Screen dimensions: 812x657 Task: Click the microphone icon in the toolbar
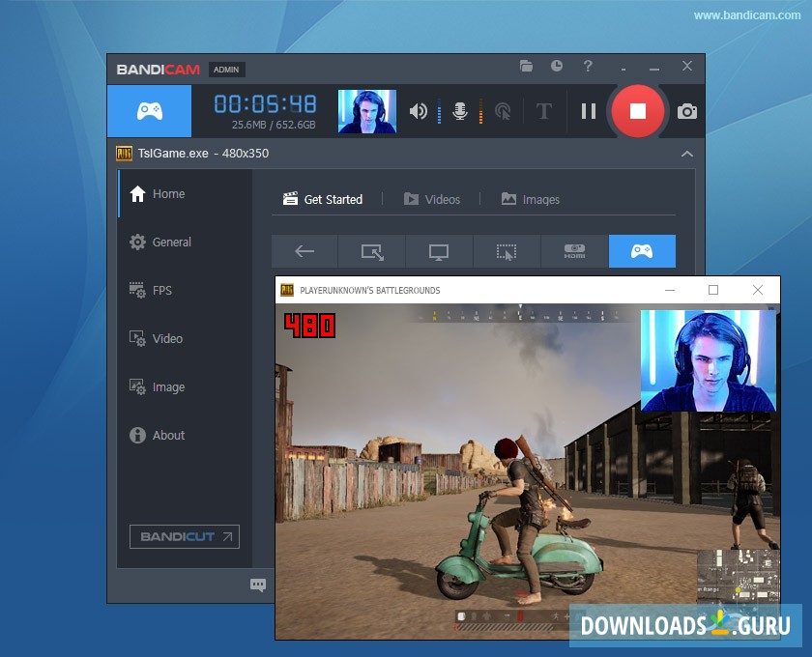[x=459, y=111]
